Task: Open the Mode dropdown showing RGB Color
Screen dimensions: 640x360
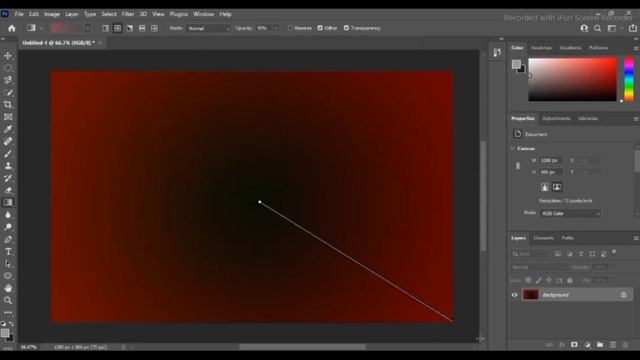Action: 570,213
